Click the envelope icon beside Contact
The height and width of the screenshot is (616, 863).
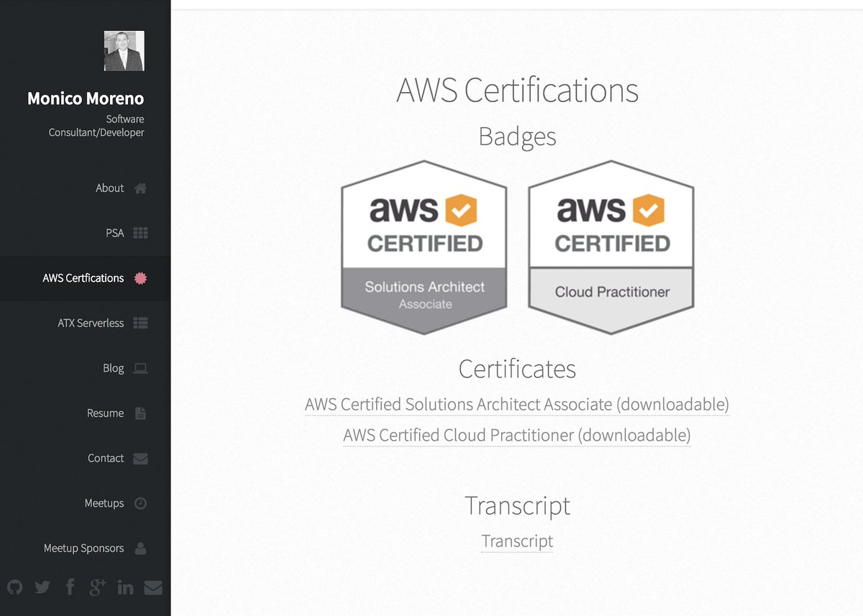141,459
